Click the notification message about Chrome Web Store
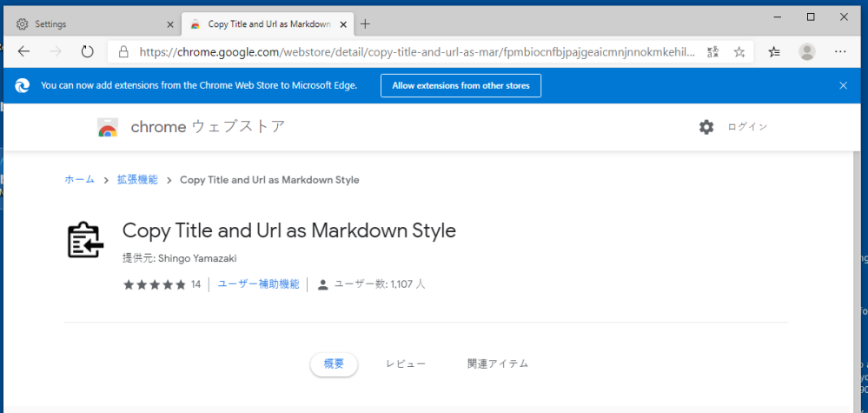The height and width of the screenshot is (413, 868). click(x=199, y=85)
